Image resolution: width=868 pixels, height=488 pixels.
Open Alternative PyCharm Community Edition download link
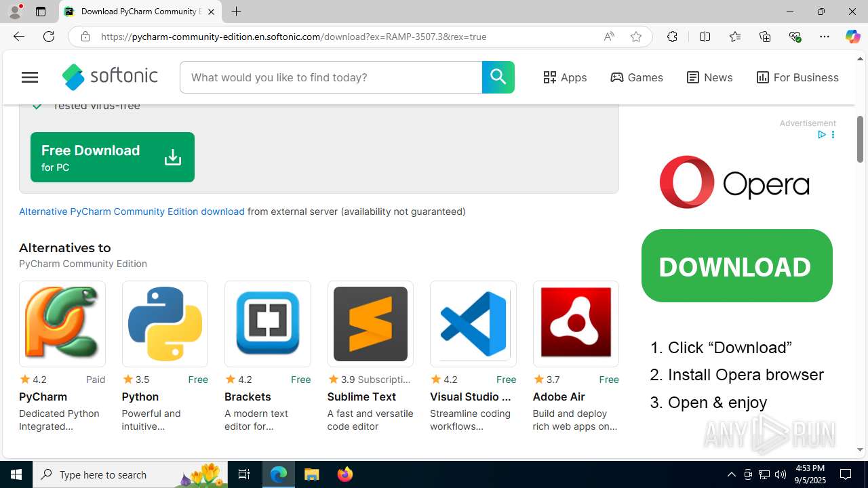pyautogui.click(x=132, y=211)
